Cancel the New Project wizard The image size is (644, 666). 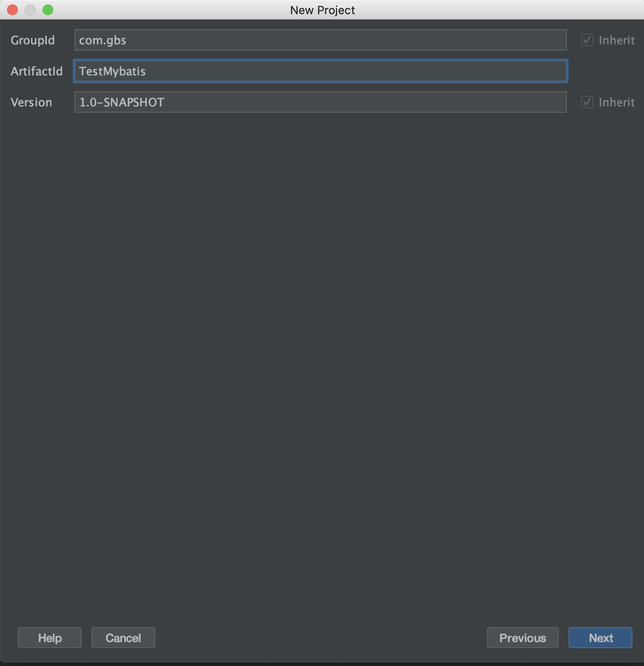pyautogui.click(x=123, y=638)
